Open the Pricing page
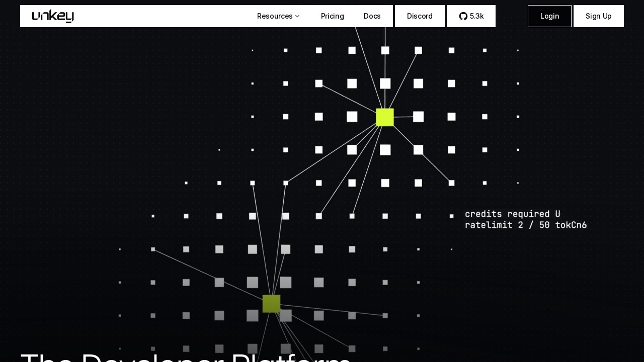 [333, 16]
